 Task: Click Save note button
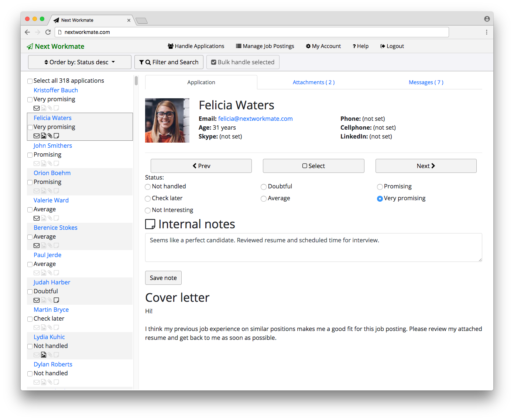coord(163,278)
